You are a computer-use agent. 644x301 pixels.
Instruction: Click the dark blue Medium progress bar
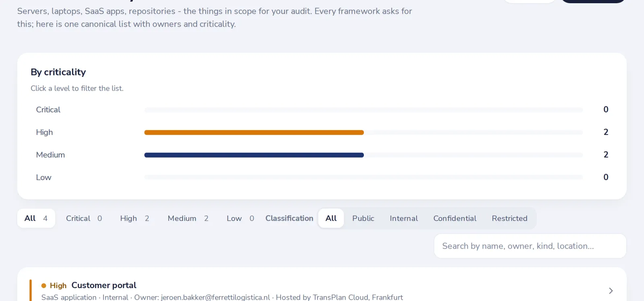(254, 155)
